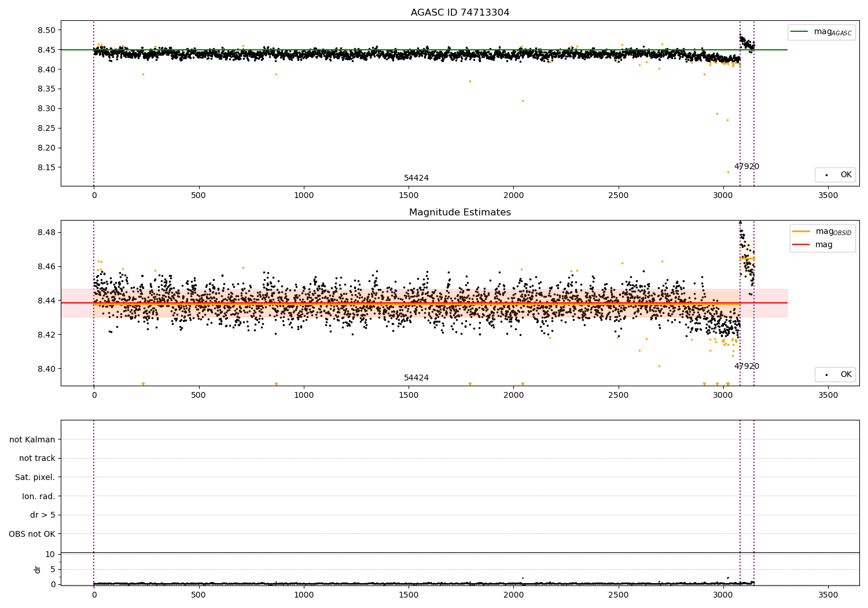The width and height of the screenshot is (868, 608).
Task: Click the title "AGASC ID 74713304"
Action: pyautogui.click(x=460, y=13)
